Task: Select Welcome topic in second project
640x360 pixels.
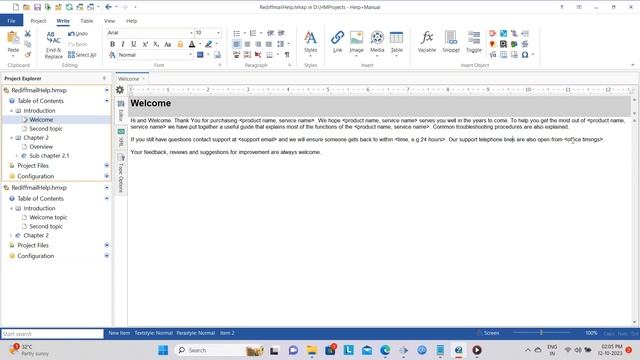Action: click(48, 218)
